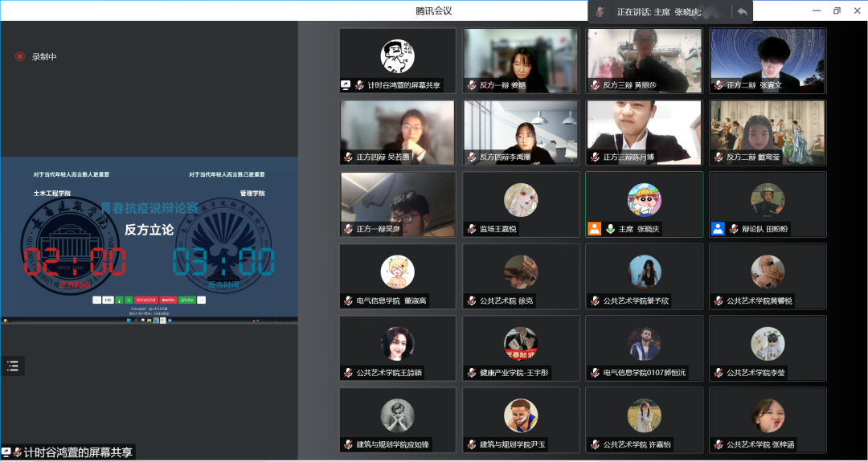
Task: Click muted mic icon of 监场王嘉悦
Action: [472, 229]
